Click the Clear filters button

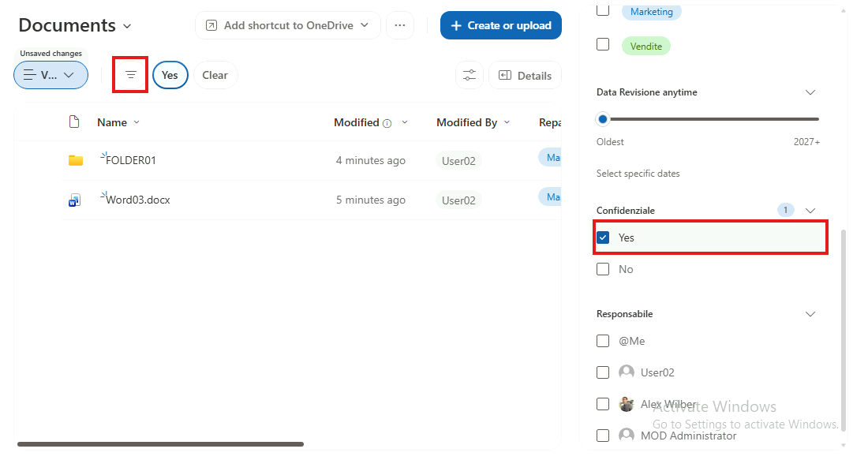[215, 75]
